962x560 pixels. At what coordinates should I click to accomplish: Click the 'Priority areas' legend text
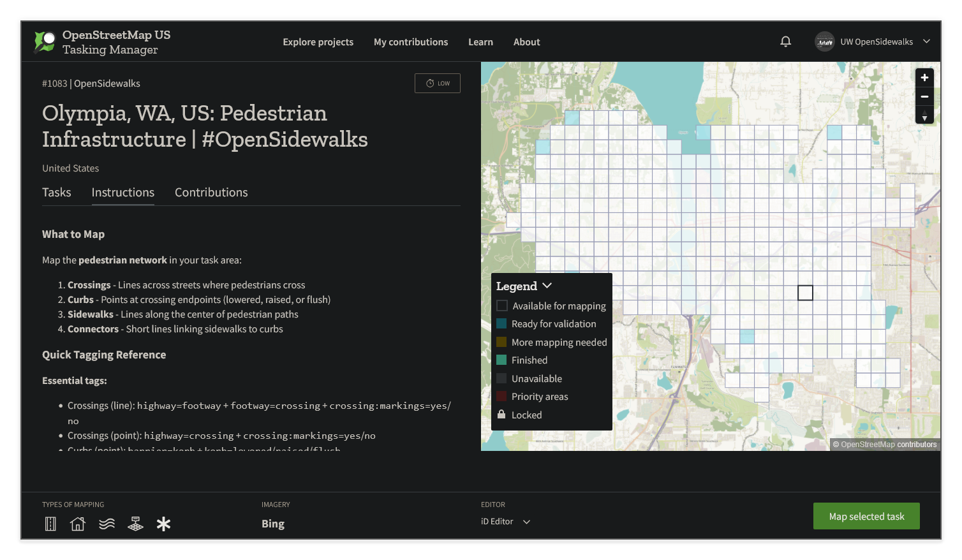click(540, 397)
